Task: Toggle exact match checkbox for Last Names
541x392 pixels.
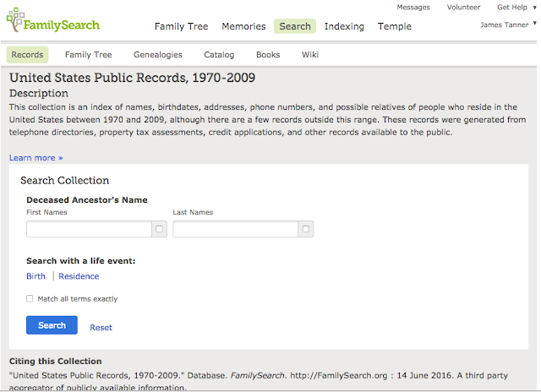Action: 306,229
